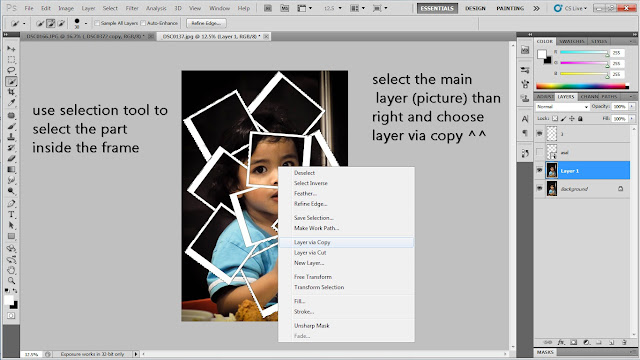The height and width of the screenshot is (360, 640).
Task: Switch to the Essentials workspace
Action: pos(437,8)
